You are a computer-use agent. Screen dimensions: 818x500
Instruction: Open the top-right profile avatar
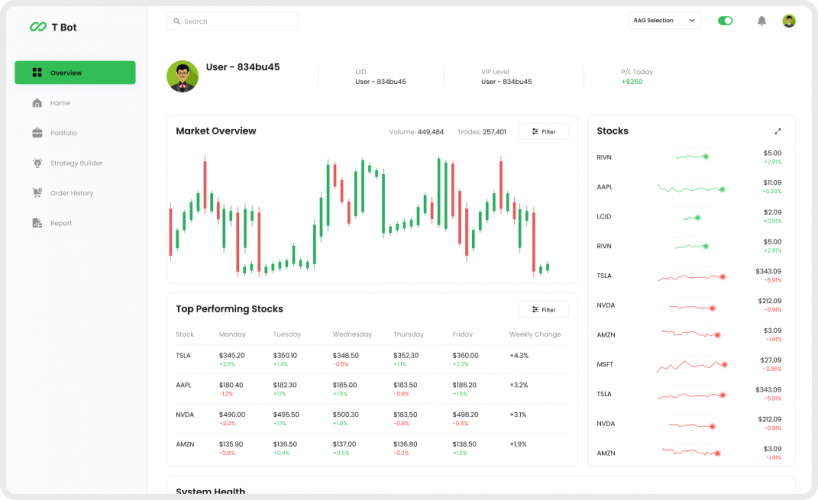pos(789,21)
